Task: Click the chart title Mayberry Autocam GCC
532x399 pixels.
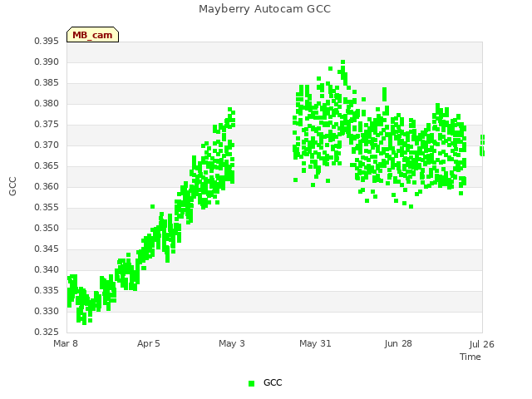Action: click(x=264, y=9)
